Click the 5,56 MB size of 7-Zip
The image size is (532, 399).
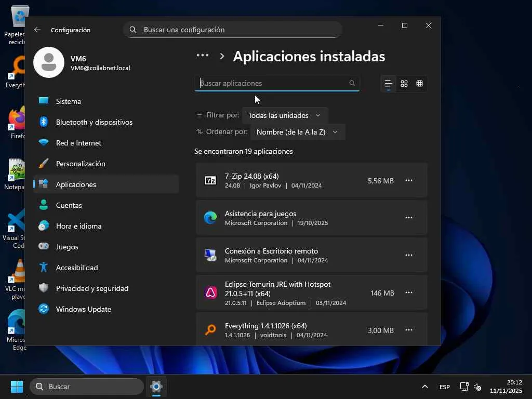coord(381,181)
